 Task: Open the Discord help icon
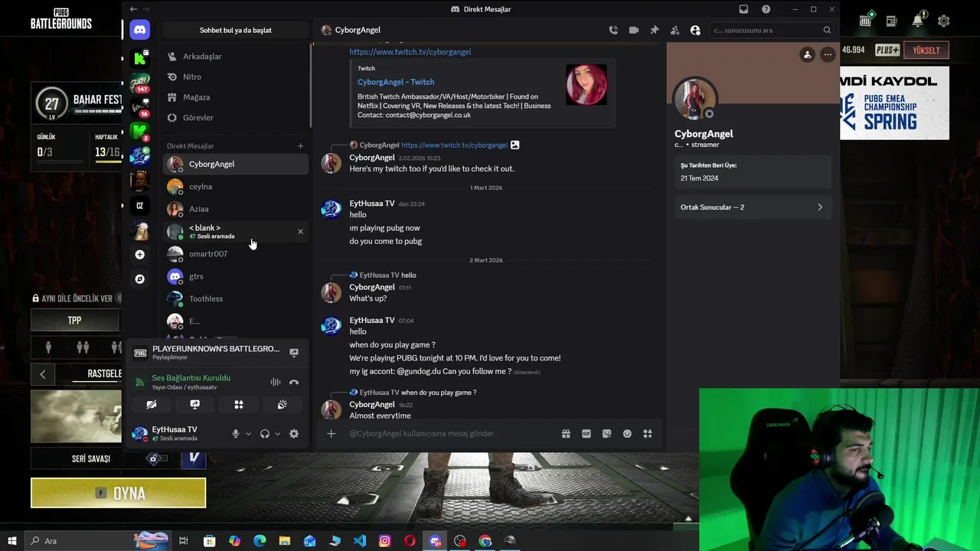click(x=766, y=9)
